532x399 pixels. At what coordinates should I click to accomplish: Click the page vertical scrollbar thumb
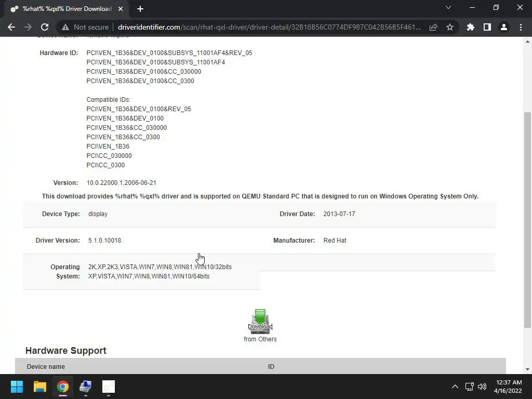click(527, 220)
